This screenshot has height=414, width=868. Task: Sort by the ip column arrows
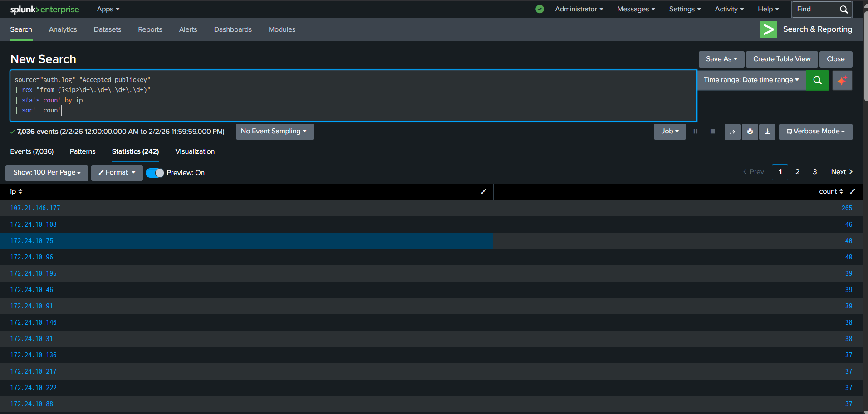[20, 192]
